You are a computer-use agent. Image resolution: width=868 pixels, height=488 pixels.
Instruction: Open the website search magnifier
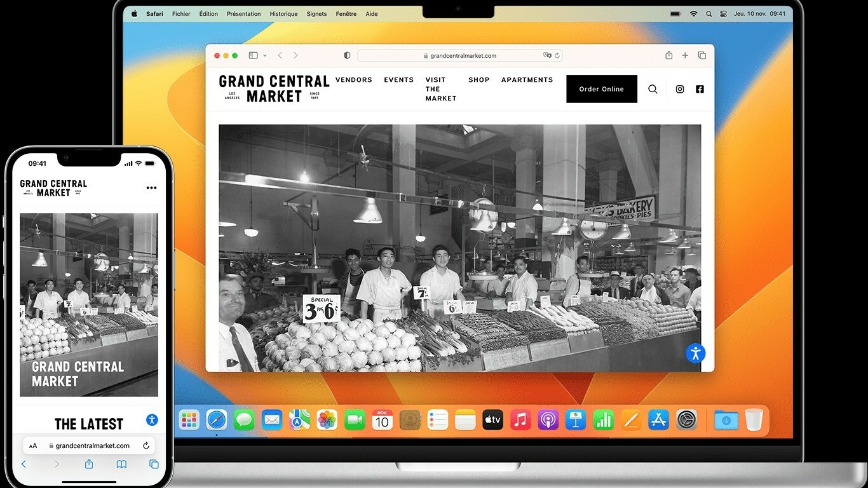coord(653,89)
